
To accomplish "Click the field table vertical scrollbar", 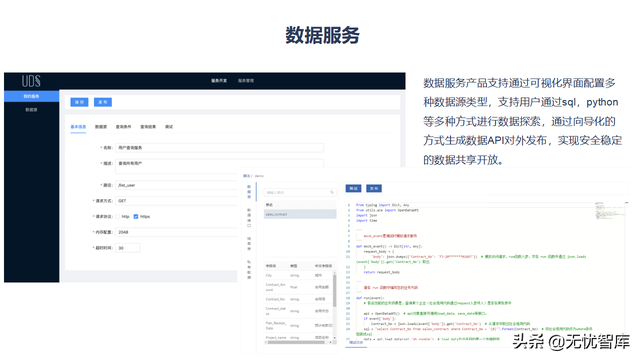I will pos(335,291).
